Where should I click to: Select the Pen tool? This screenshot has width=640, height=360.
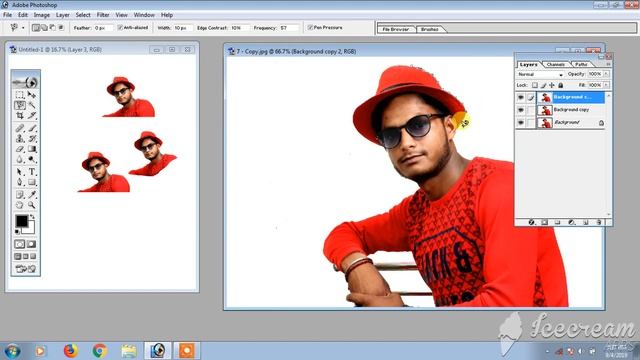click(20, 182)
